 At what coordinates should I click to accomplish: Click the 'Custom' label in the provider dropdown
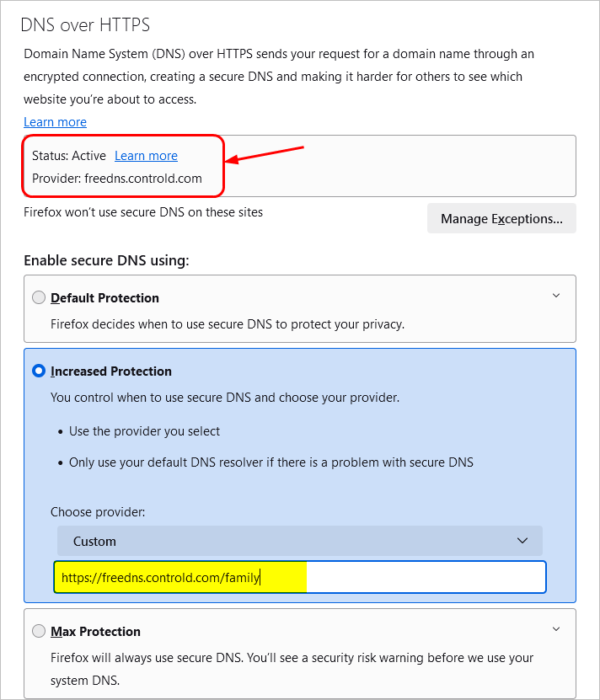pos(94,541)
